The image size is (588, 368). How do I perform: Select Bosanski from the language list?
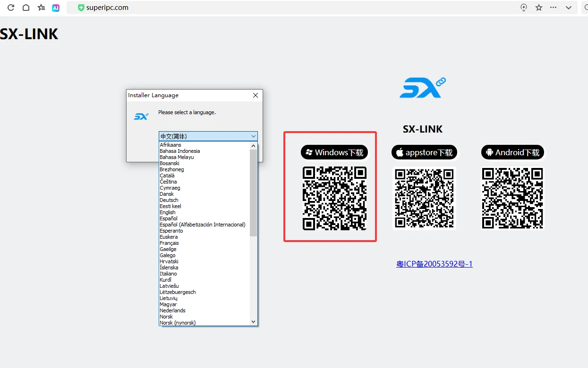click(x=204, y=163)
